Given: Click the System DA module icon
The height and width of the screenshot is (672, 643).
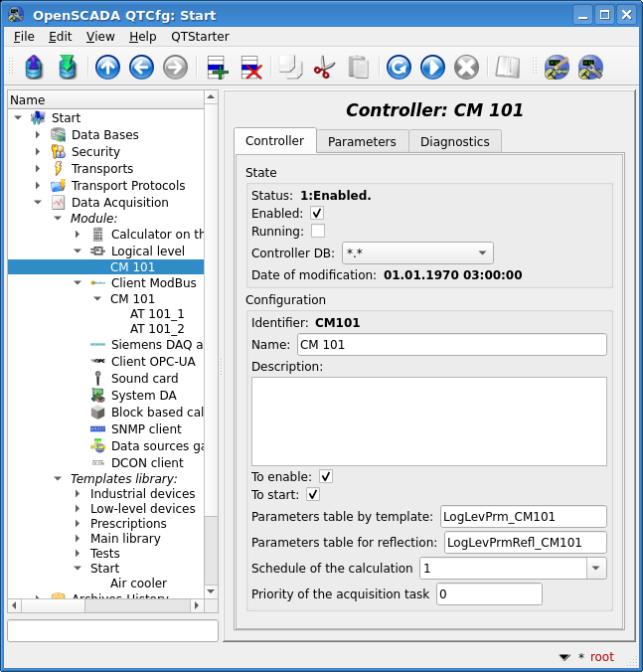Looking at the screenshot, I should 97,395.
